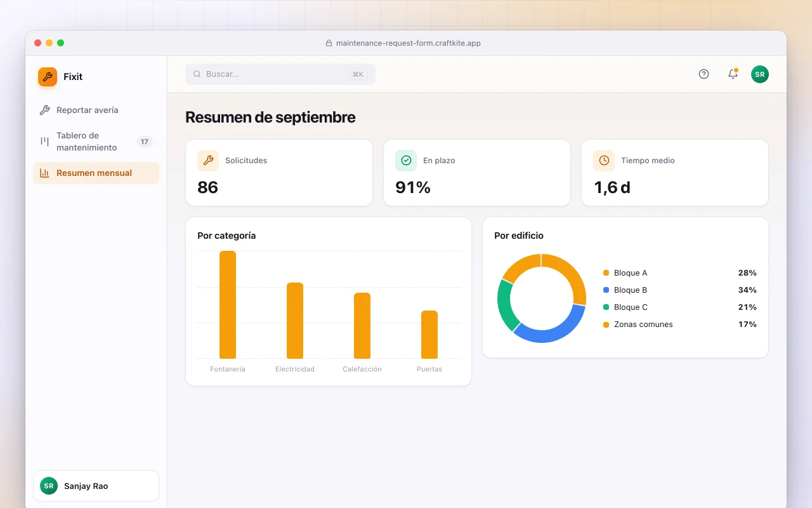Open the notifications bell
812x508 pixels.
733,74
